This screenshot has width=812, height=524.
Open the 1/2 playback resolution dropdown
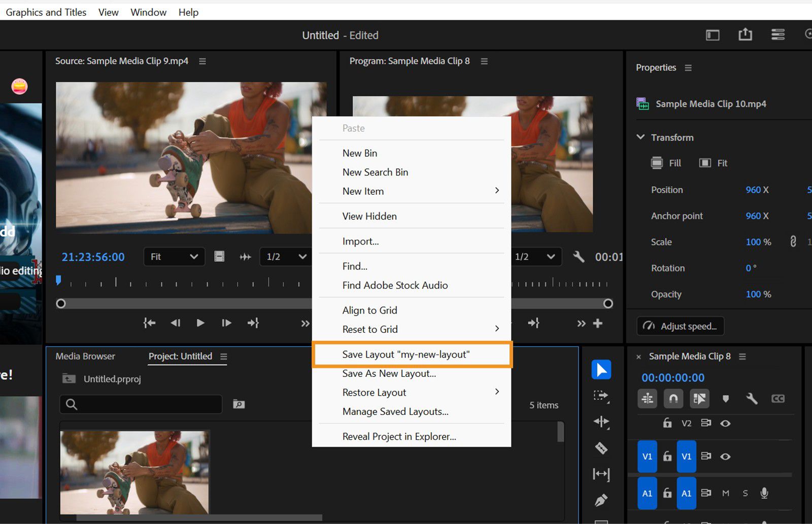(x=285, y=257)
